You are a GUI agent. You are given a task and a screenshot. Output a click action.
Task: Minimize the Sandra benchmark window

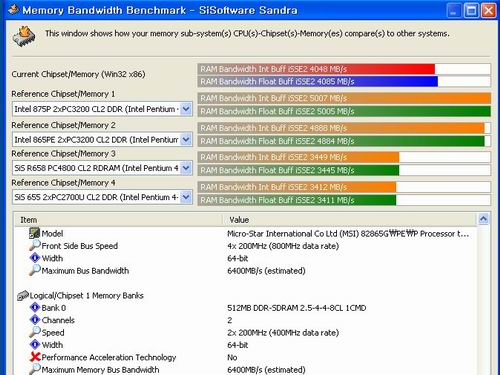click(x=454, y=10)
